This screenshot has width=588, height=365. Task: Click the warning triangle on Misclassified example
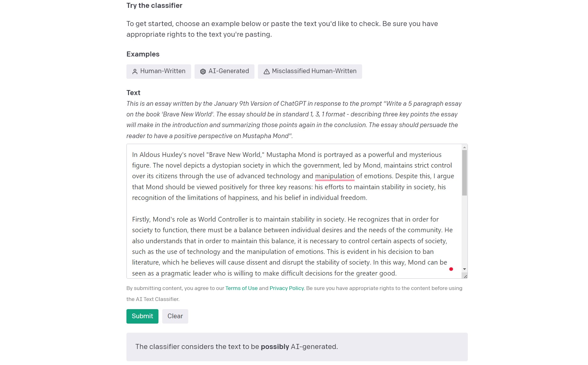tap(267, 72)
